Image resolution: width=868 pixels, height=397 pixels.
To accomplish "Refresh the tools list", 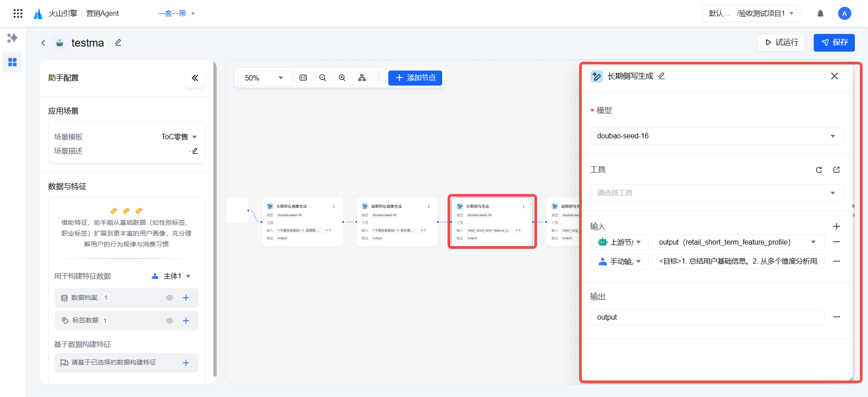I will pyautogui.click(x=819, y=170).
